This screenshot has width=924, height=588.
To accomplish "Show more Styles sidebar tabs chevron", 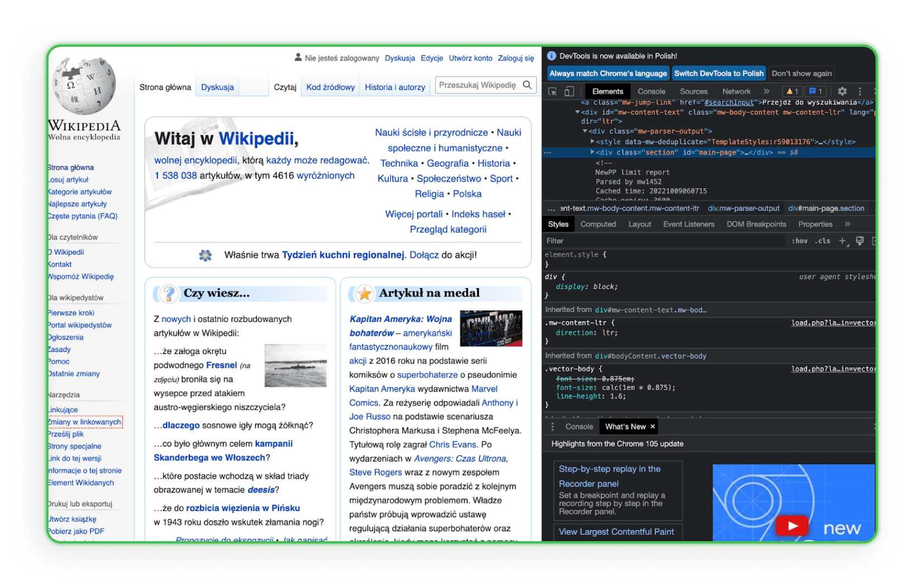I will click(x=848, y=224).
